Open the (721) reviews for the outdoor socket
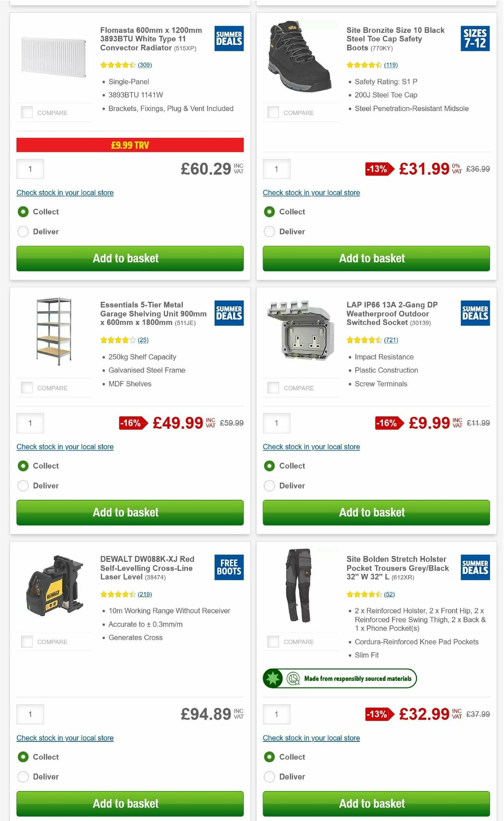This screenshot has width=504, height=821. coord(391,340)
